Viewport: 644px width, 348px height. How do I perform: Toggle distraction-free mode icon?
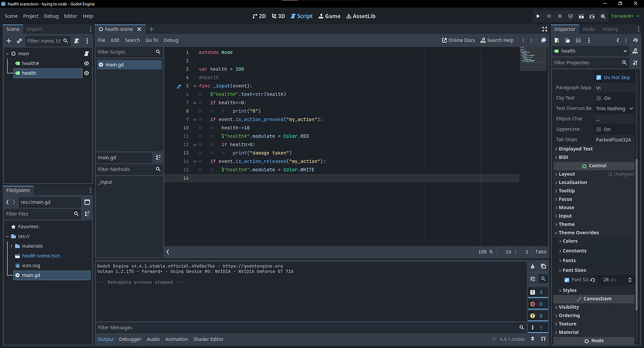click(x=545, y=29)
